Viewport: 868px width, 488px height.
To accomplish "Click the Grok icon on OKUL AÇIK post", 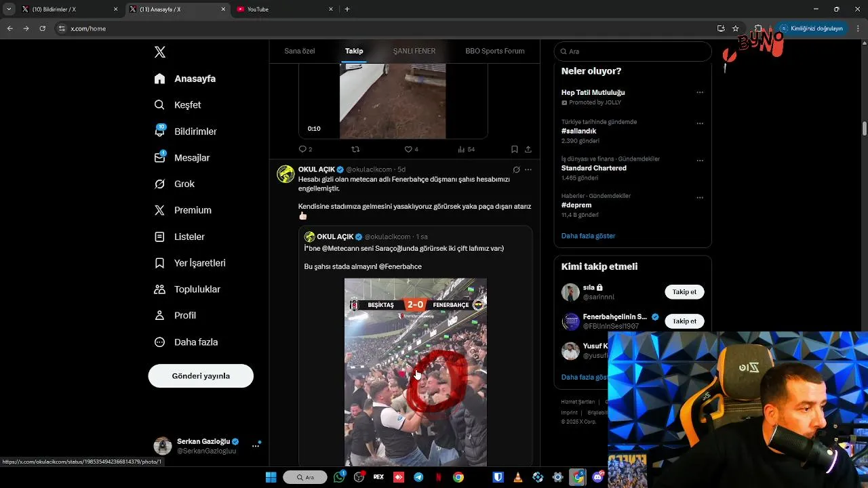I will click(516, 169).
